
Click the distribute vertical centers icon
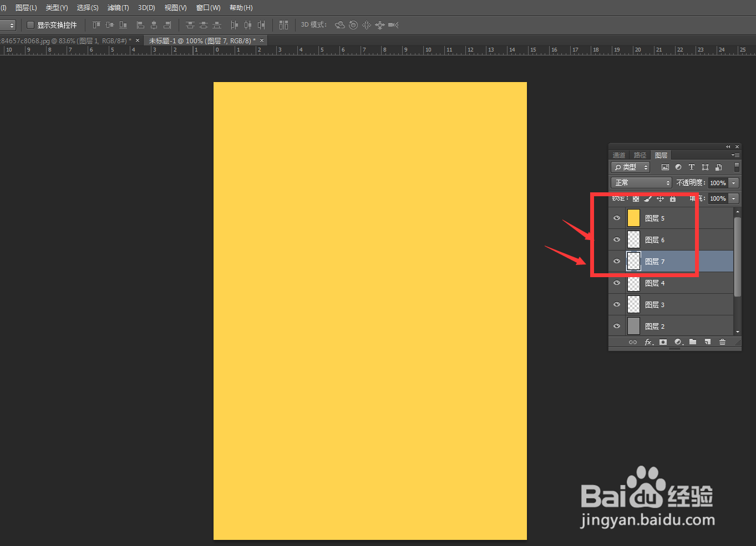[204, 25]
